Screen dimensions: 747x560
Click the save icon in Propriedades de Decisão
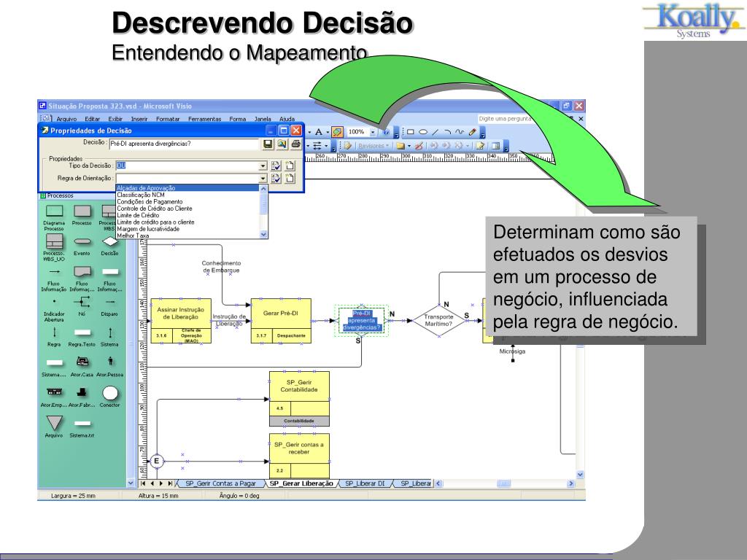268,144
